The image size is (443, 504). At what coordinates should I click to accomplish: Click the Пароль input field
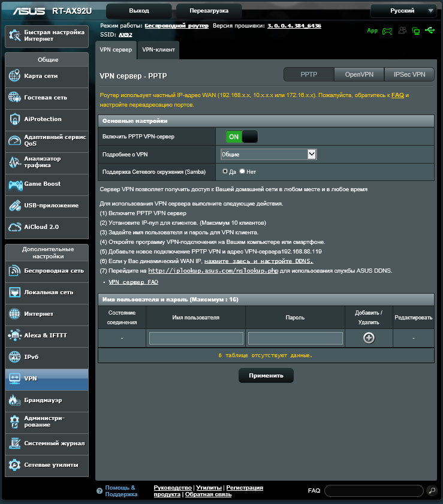click(296, 338)
